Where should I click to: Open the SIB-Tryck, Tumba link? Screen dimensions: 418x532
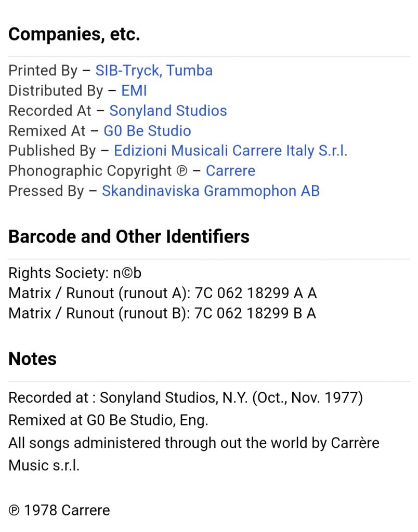pos(154,71)
